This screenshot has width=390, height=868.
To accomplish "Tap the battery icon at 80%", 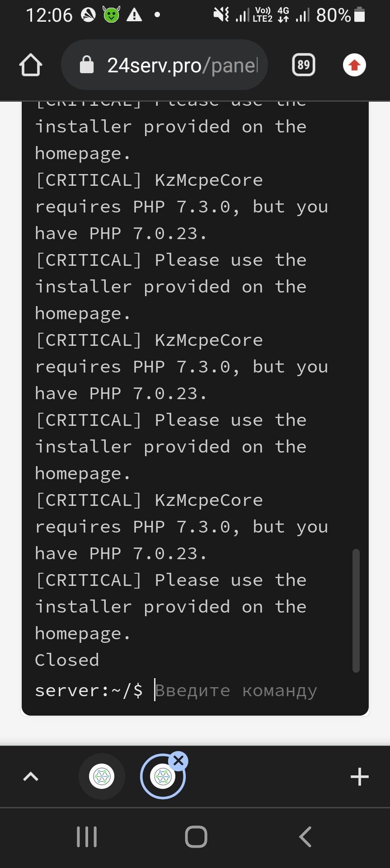I will click(x=360, y=15).
